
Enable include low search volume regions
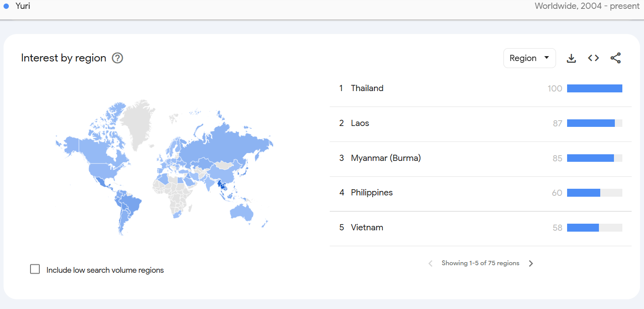point(35,269)
